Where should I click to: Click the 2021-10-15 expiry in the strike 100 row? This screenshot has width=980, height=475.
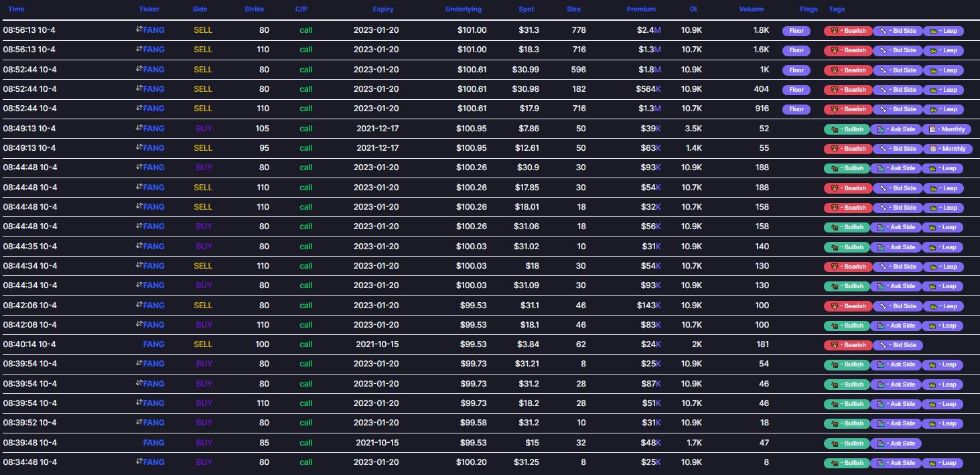pyautogui.click(x=377, y=344)
